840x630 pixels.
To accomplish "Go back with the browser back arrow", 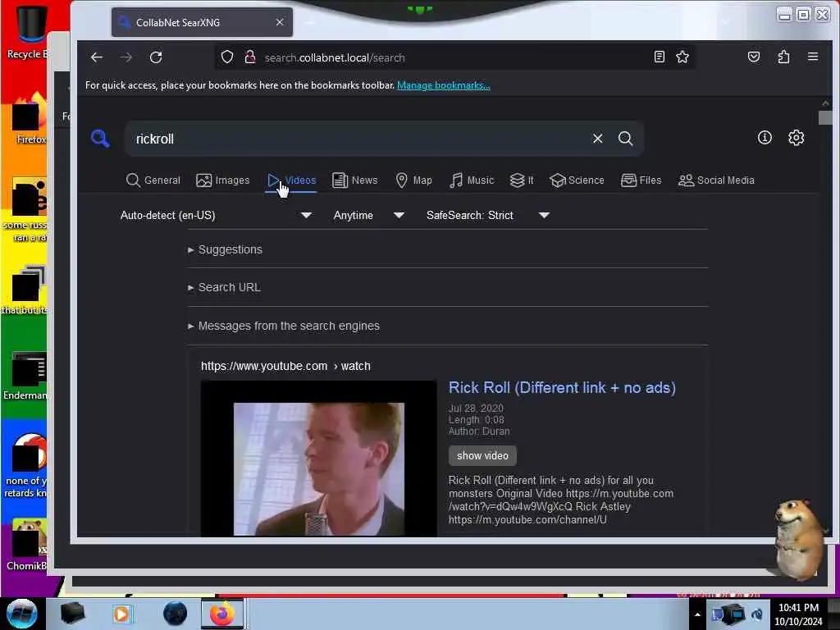I will [x=97, y=57].
